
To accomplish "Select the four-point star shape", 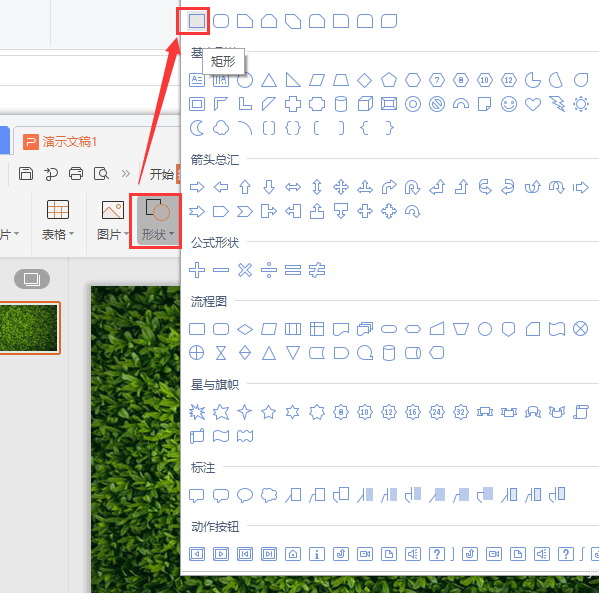I will 245,412.
